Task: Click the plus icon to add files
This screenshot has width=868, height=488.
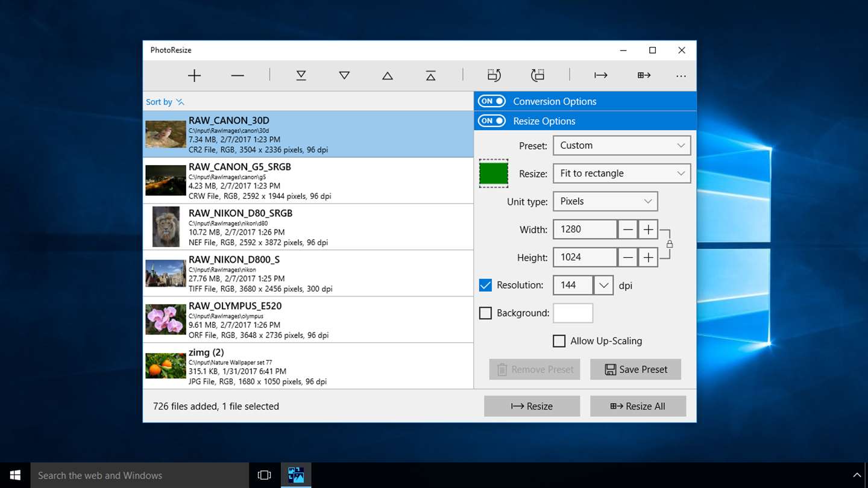Action: [194, 76]
